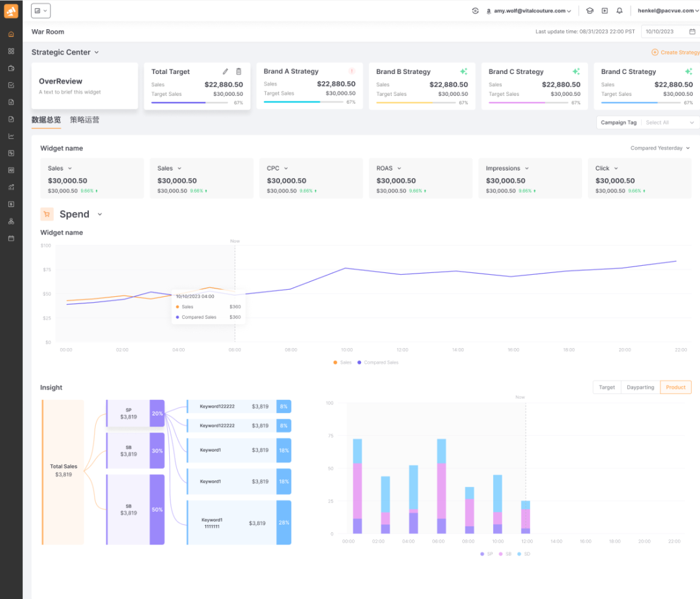Image resolution: width=700 pixels, height=599 pixels.
Task: Open the notifications bell
Action: click(x=619, y=11)
